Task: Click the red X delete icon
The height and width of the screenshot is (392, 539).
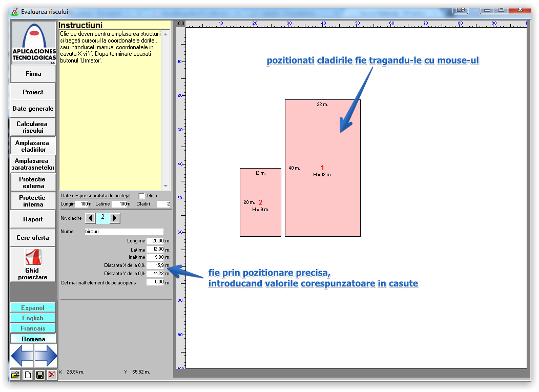Action: [x=52, y=375]
